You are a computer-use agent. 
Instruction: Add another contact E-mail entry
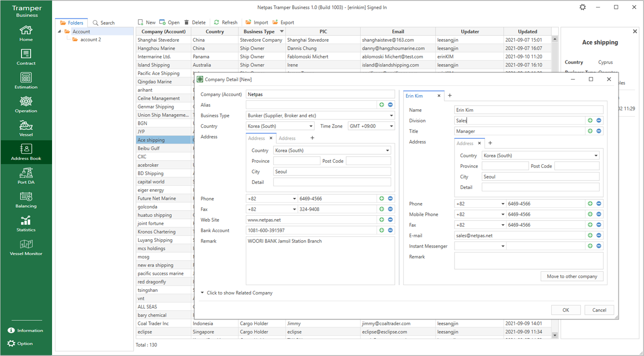click(590, 235)
